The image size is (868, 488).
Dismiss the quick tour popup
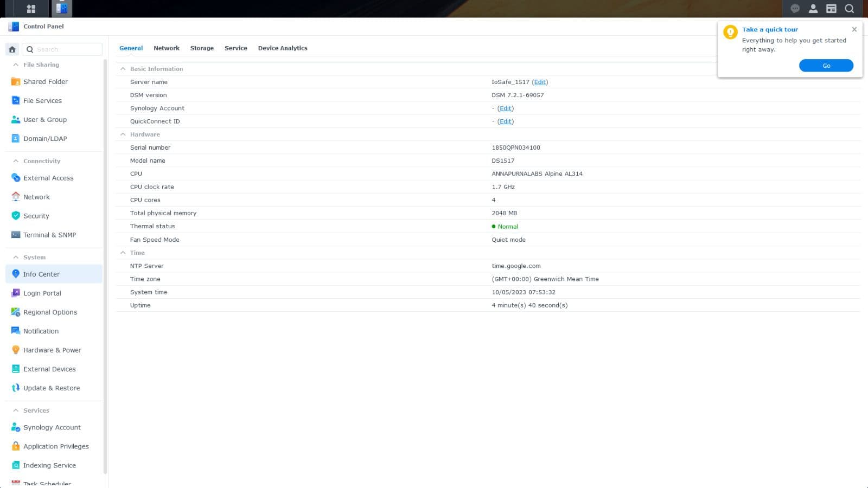854,29
